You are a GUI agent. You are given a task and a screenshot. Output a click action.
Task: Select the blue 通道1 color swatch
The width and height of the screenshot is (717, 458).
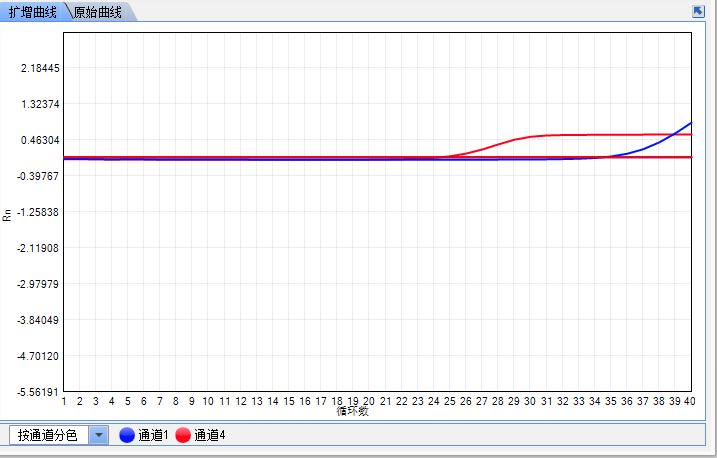127,435
